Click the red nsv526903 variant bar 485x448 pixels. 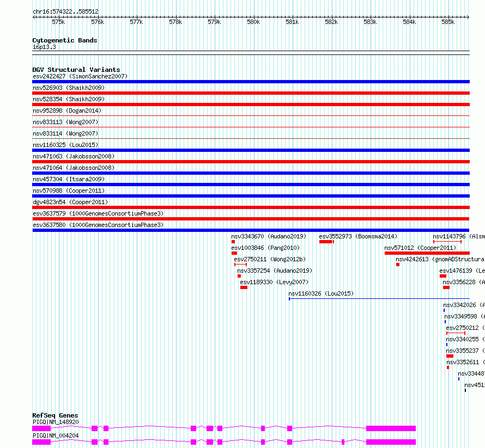[x=251, y=93]
